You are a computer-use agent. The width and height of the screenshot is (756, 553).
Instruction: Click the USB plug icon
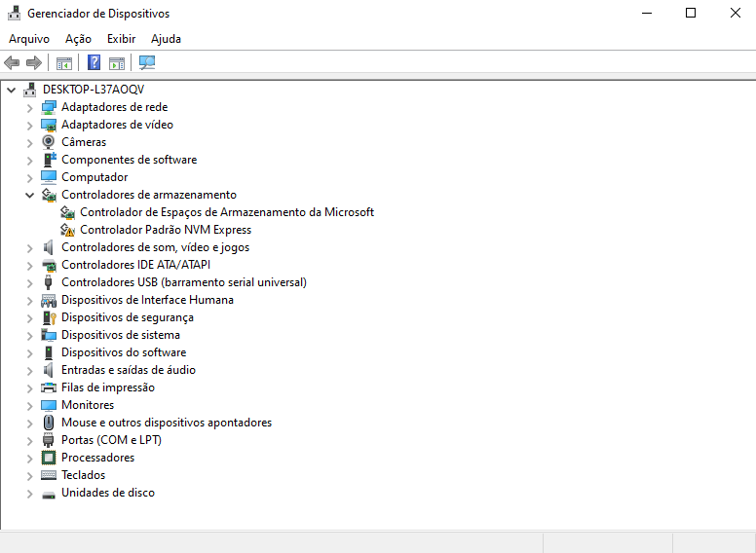pos(48,282)
